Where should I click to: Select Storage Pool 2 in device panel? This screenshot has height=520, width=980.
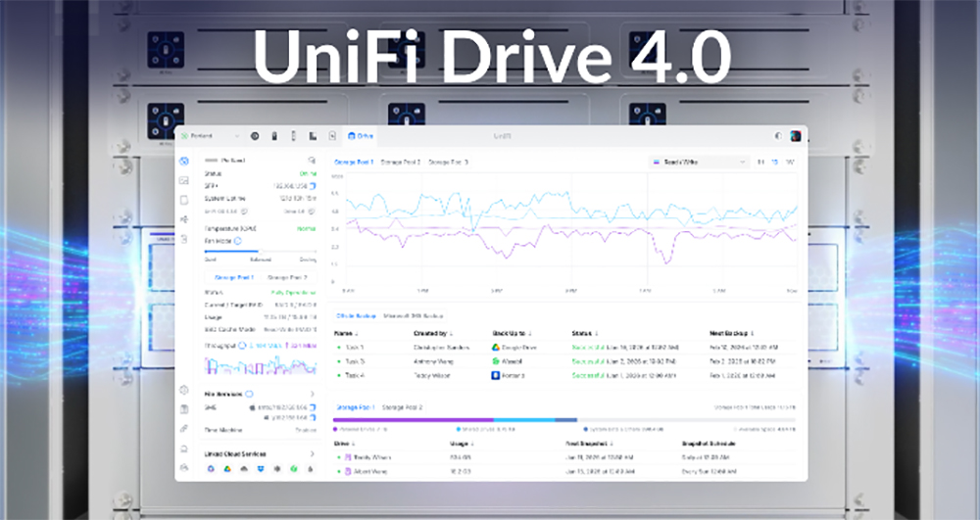pyautogui.click(x=287, y=278)
